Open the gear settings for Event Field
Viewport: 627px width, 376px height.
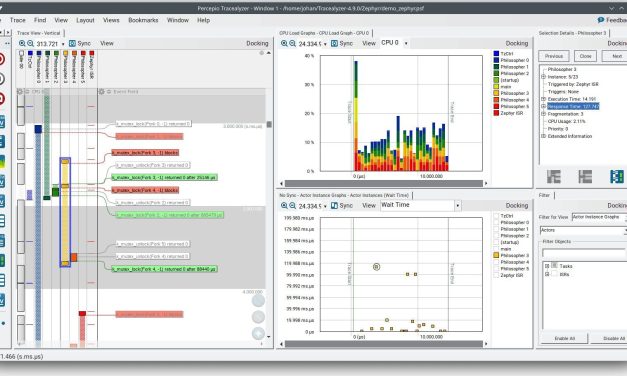tap(102, 92)
